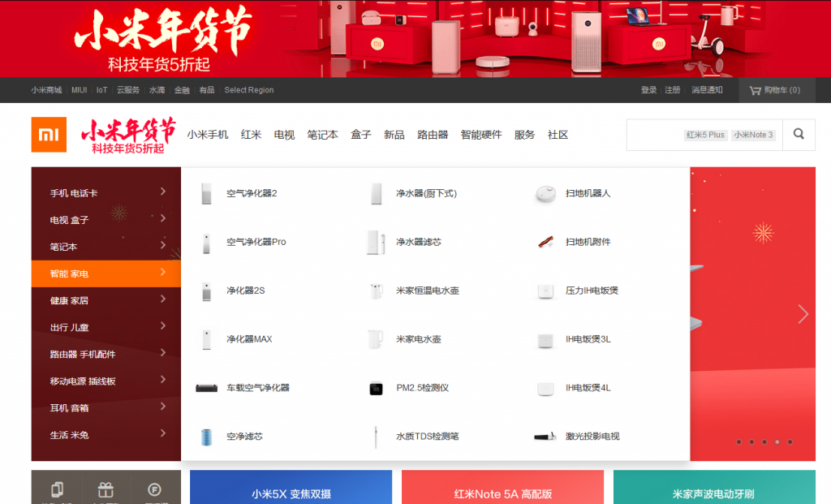This screenshot has height=504, width=831.
Task: Click the 扫地机附件 brush image
Action: point(545,242)
